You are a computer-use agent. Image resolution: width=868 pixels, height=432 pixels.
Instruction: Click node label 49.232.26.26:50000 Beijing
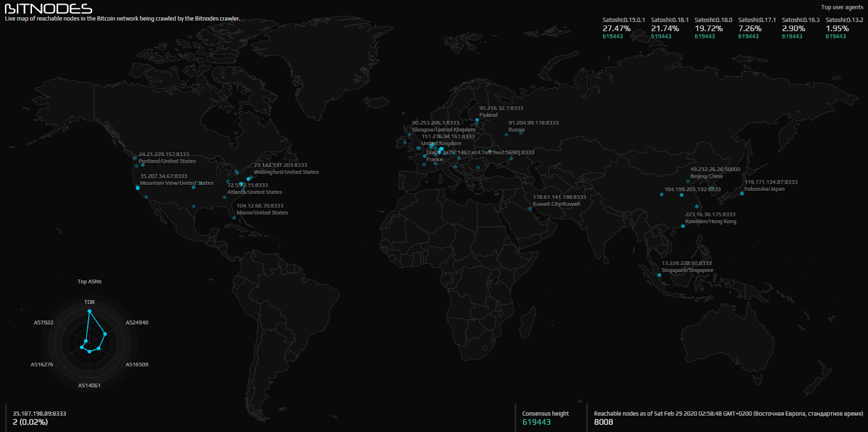coord(715,172)
